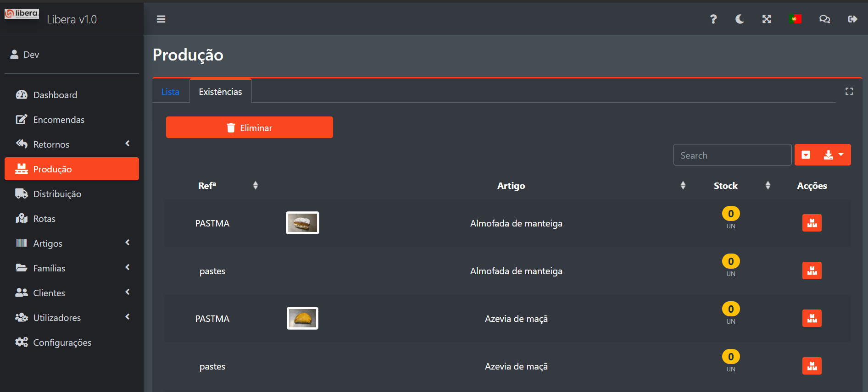Open the column visibility dropdown button

pyautogui.click(x=806, y=155)
